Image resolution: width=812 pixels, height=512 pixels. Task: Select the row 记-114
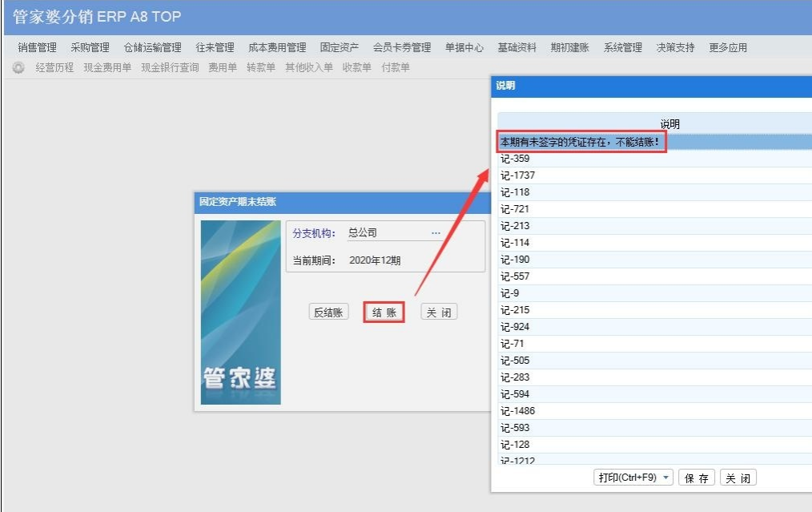coord(654,243)
